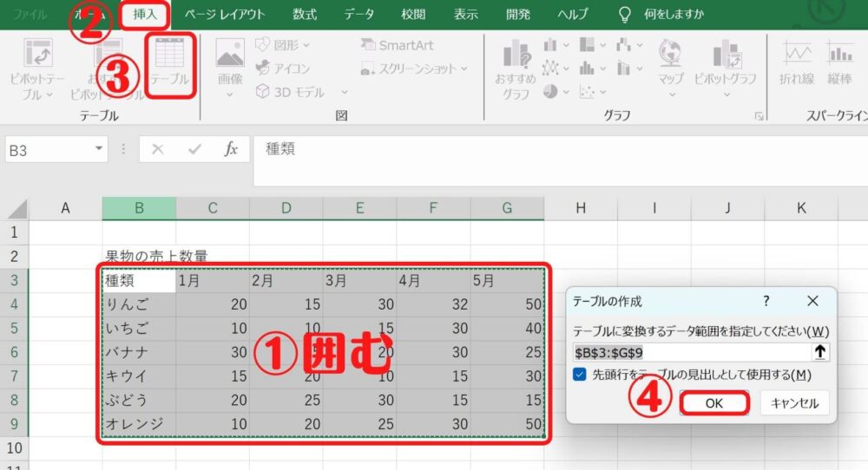Toggle 先頭行をテーブルの見出しとして使用する checkbox
Viewport: 868px width, 470px height.
[580, 375]
